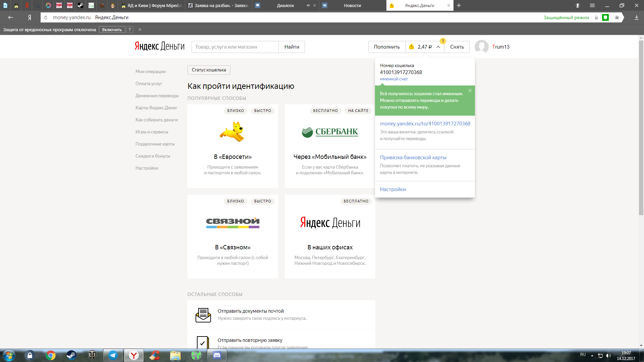Collapse the wallet balance dropdown 2,47 ₽
Screen dimensions: 644x362
click(x=425, y=47)
